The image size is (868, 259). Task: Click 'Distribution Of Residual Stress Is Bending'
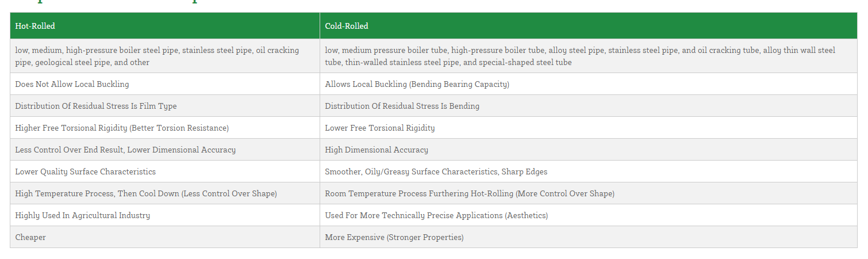402,106
